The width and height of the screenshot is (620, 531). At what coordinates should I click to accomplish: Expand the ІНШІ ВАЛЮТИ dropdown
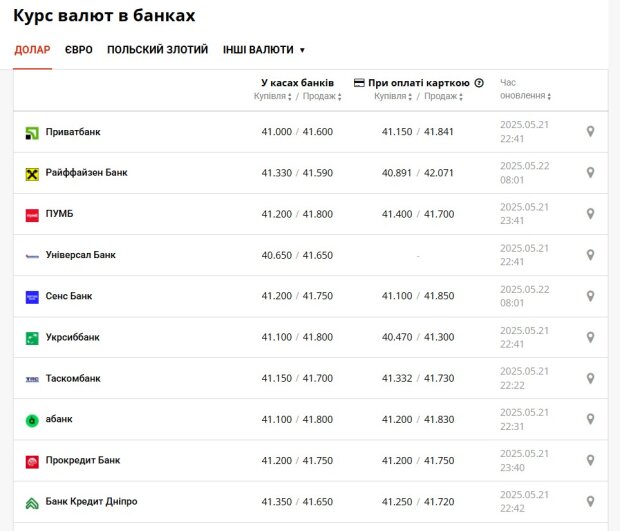point(264,50)
